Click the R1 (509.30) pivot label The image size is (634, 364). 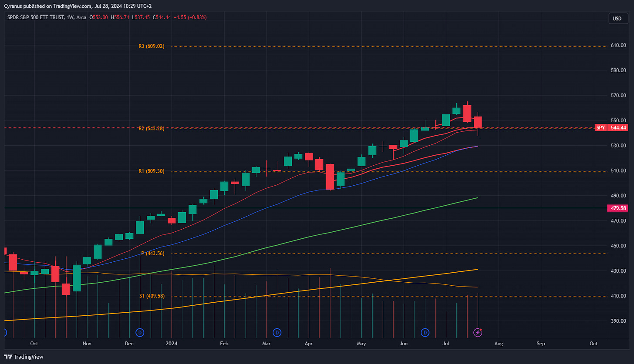point(152,171)
